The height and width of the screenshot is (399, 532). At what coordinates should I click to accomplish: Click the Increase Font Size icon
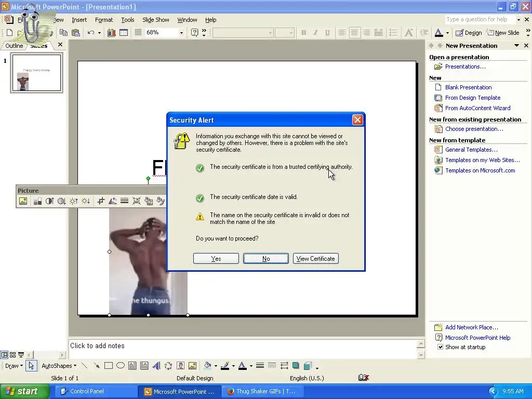(408, 33)
